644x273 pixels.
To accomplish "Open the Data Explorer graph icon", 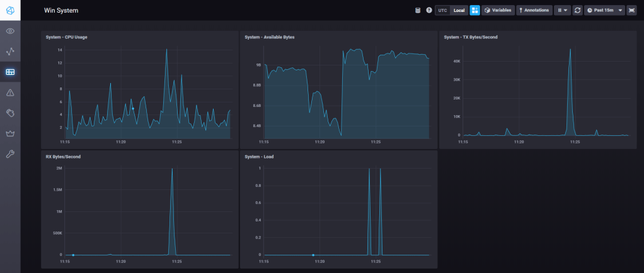I will 10,51.
